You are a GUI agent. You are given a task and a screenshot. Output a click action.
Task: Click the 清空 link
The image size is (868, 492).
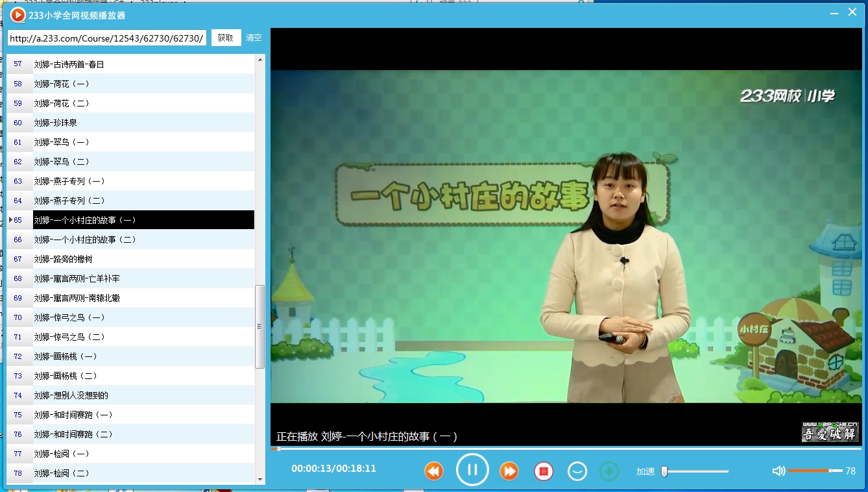(254, 38)
